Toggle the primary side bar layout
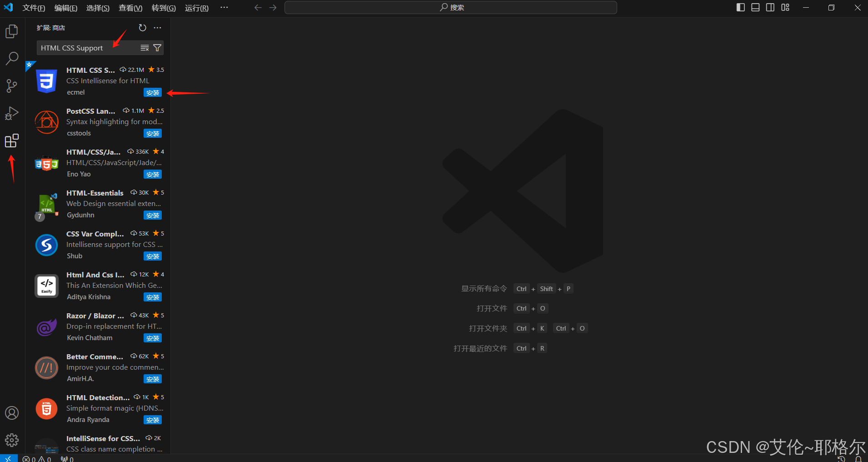Screen dimensions: 868x462 [x=741, y=7]
